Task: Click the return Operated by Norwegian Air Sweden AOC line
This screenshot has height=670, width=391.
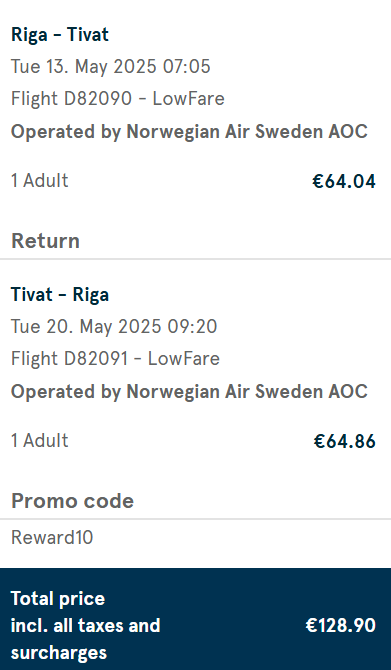Action: [189, 391]
